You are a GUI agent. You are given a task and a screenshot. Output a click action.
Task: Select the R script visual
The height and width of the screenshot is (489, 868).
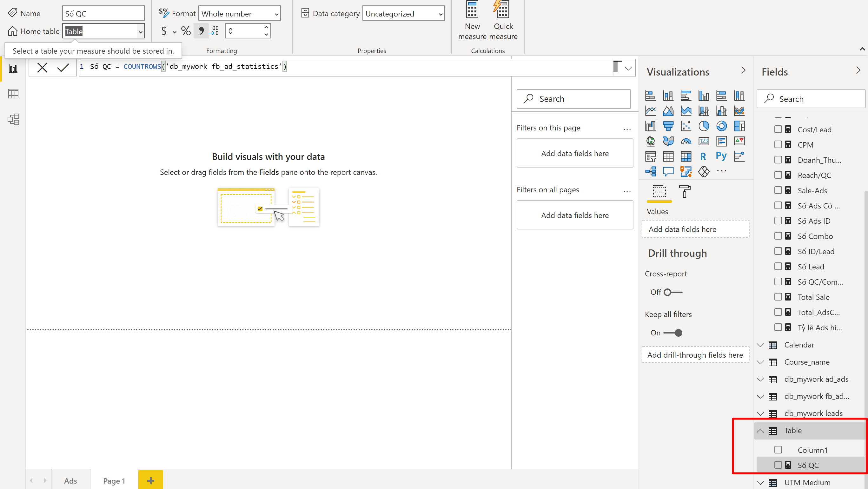point(703,156)
